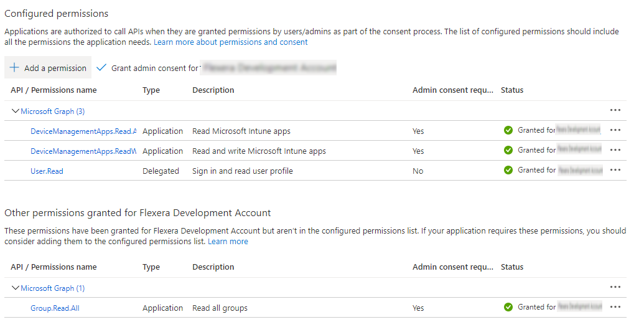Open the DeviceManagementApps.ReadWrite permission link
The image size is (644, 322).
[83, 151]
